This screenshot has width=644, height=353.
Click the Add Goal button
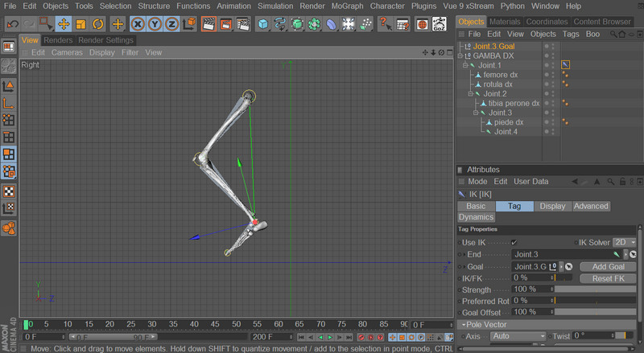click(x=608, y=266)
